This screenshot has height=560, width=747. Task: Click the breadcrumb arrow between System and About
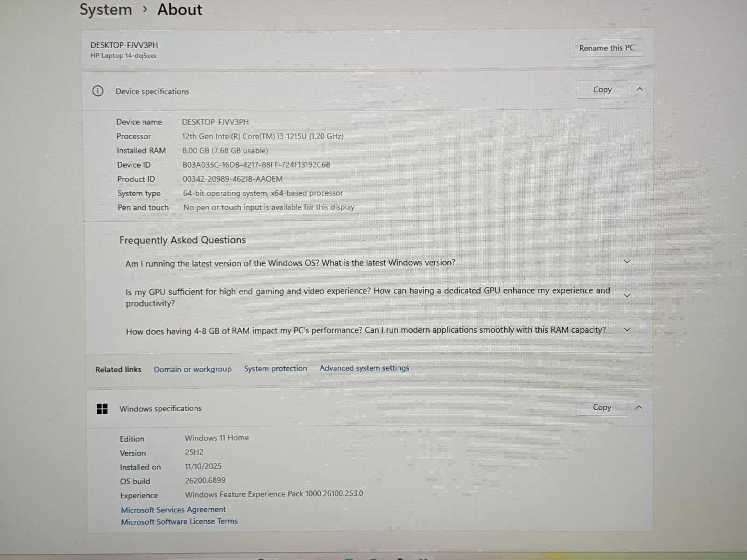pos(145,10)
